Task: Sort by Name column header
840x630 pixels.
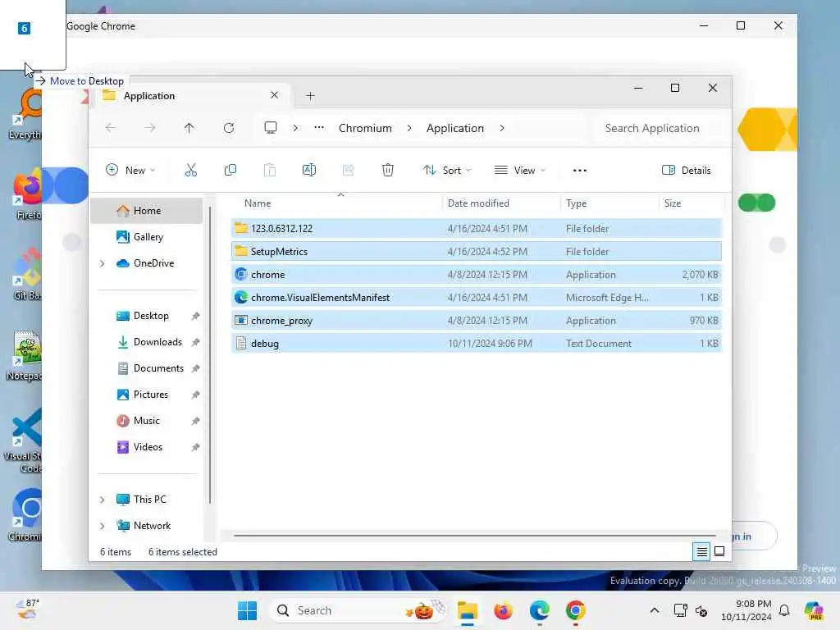Action: [337, 203]
